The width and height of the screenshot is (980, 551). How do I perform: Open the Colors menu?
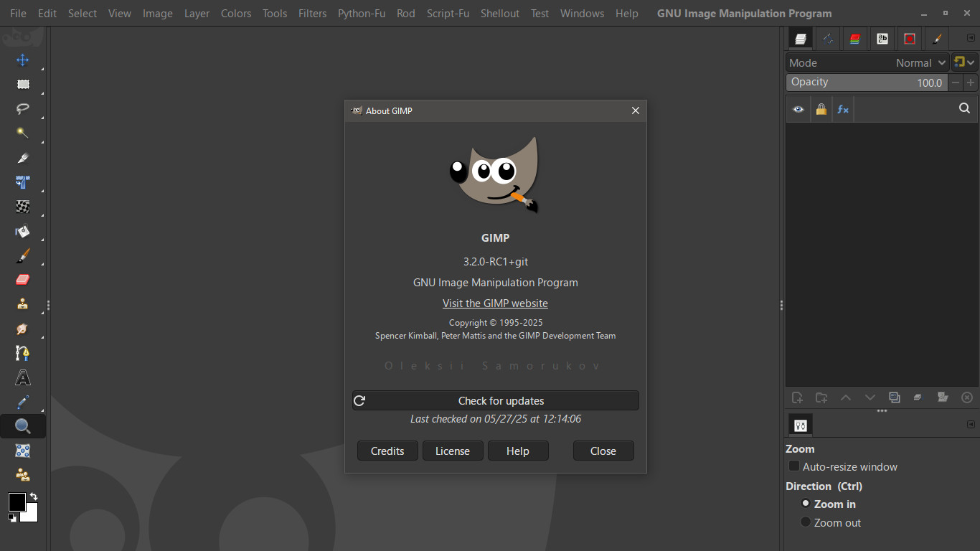pyautogui.click(x=236, y=13)
